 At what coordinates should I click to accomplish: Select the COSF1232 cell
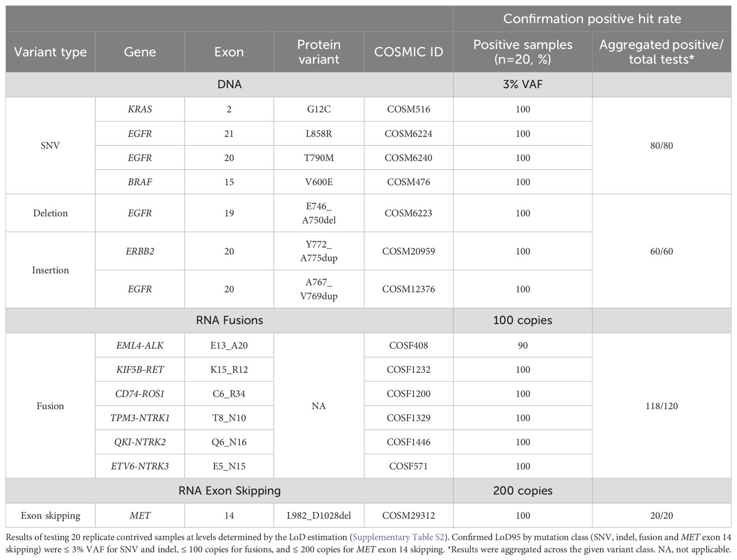(408, 369)
